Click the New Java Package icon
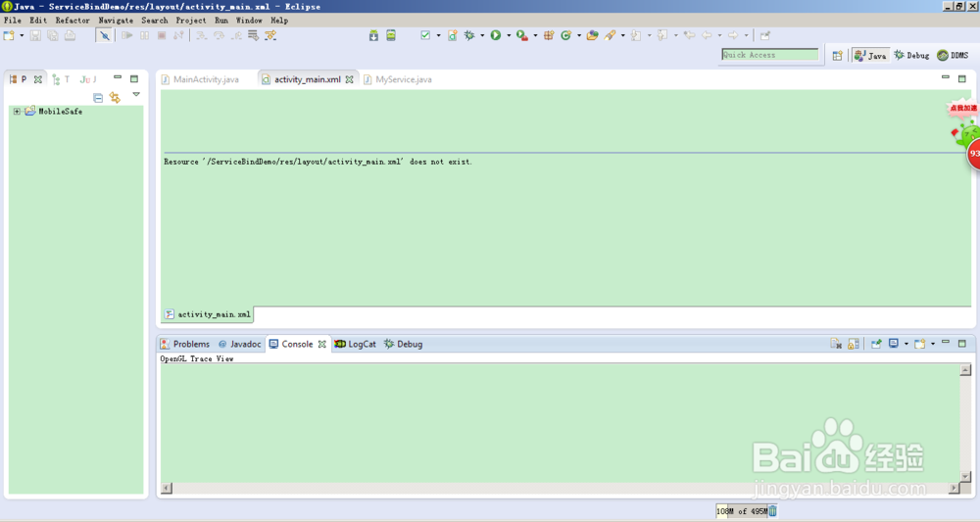Image resolution: width=980 pixels, height=522 pixels. coord(549,35)
